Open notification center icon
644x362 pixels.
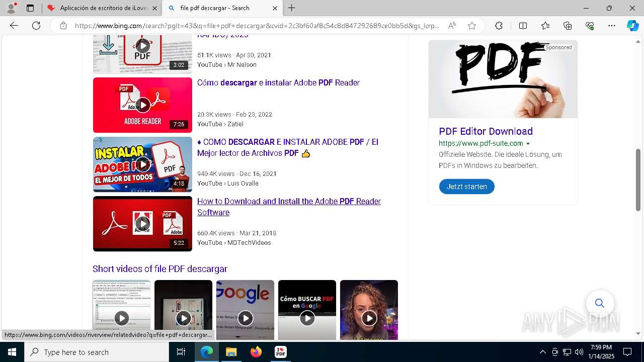point(627,352)
